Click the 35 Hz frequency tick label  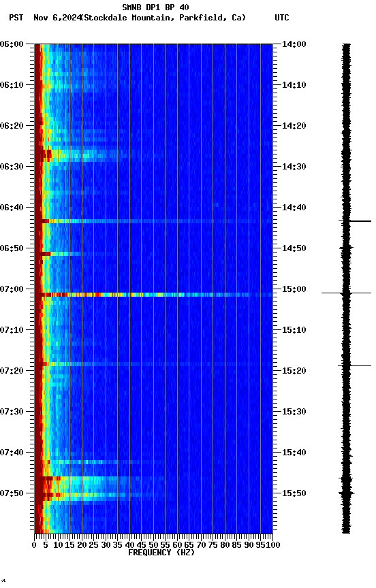click(118, 545)
